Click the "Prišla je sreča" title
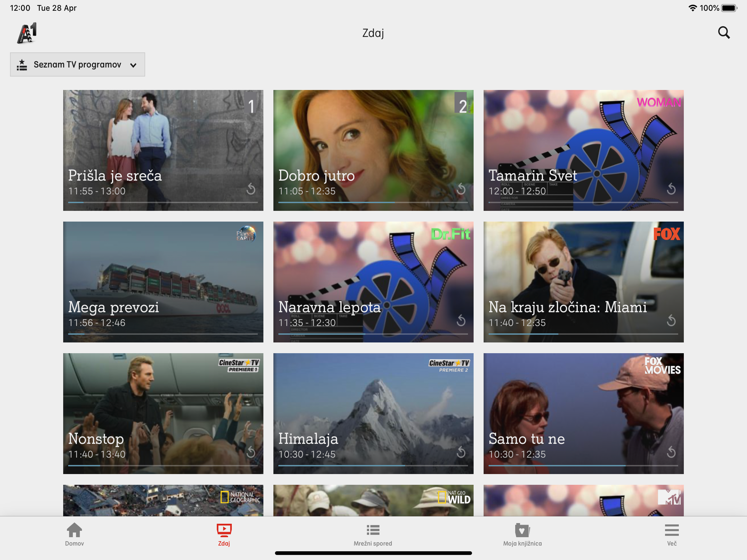This screenshot has width=747, height=560. [x=115, y=176]
